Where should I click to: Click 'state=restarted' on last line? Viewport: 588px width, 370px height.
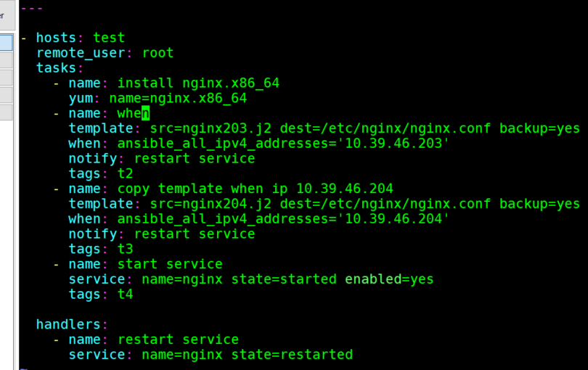coord(292,355)
